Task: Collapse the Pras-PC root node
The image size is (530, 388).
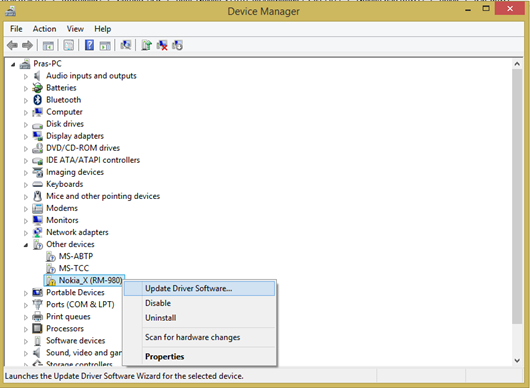Action: [13, 64]
